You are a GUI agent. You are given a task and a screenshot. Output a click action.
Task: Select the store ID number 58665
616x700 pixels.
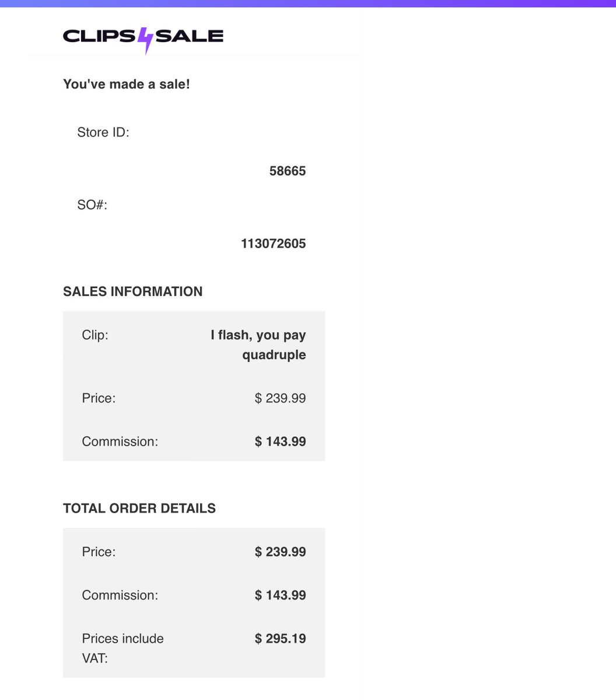pos(288,171)
